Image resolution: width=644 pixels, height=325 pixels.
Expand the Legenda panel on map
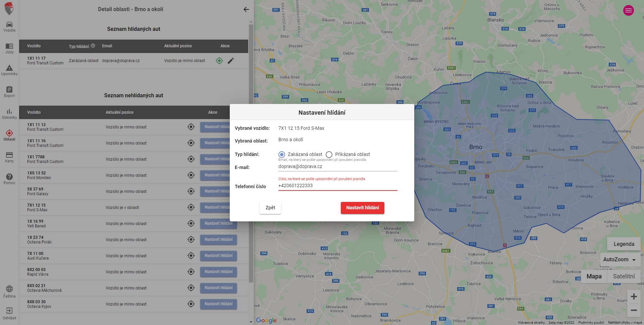[x=624, y=244]
